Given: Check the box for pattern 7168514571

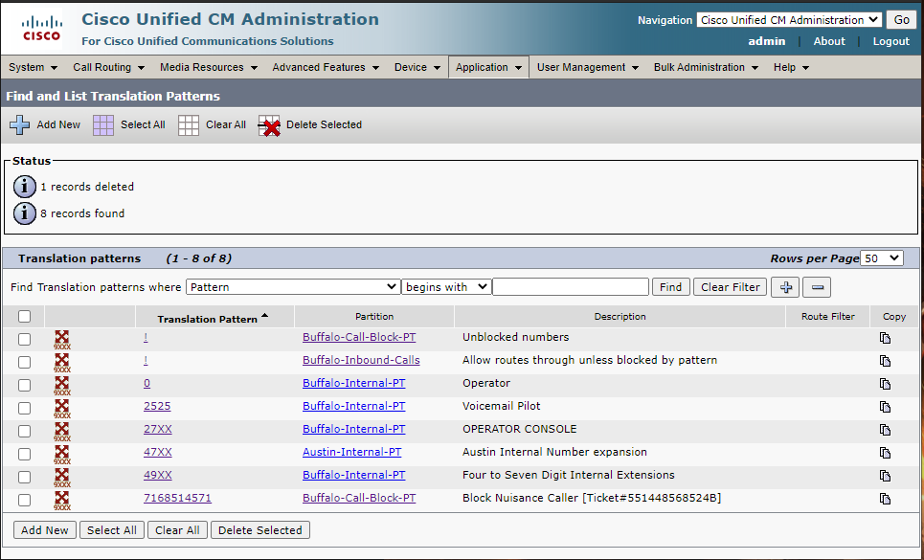Looking at the screenshot, I should point(24,500).
